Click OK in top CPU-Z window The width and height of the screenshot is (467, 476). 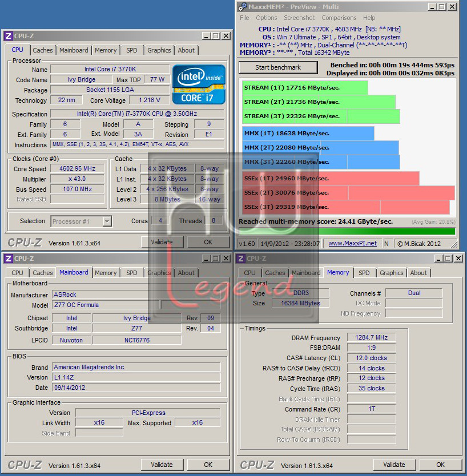[x=208, y=242]
